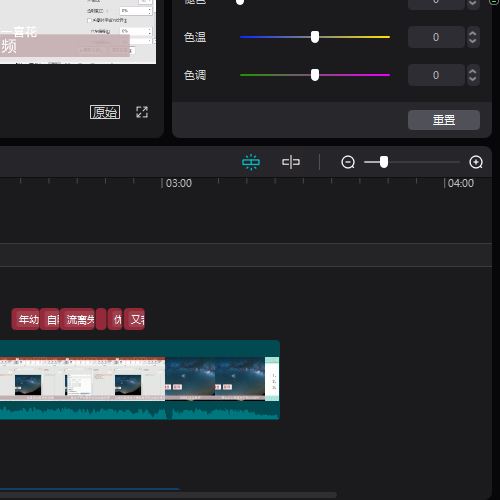Screen dimensions: 500x500
Task: Select the 流离失 subtitle clip
Action: (x=77, y=319)
